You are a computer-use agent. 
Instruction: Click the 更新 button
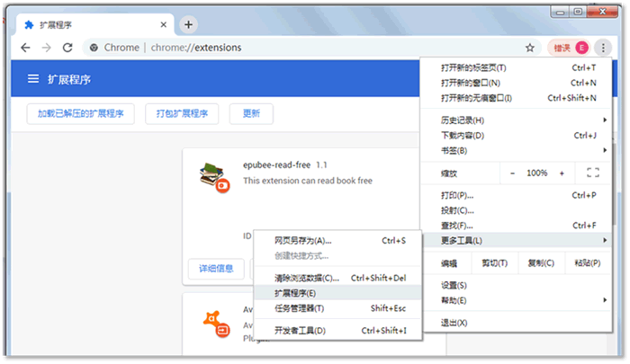[x=251, y=113]
